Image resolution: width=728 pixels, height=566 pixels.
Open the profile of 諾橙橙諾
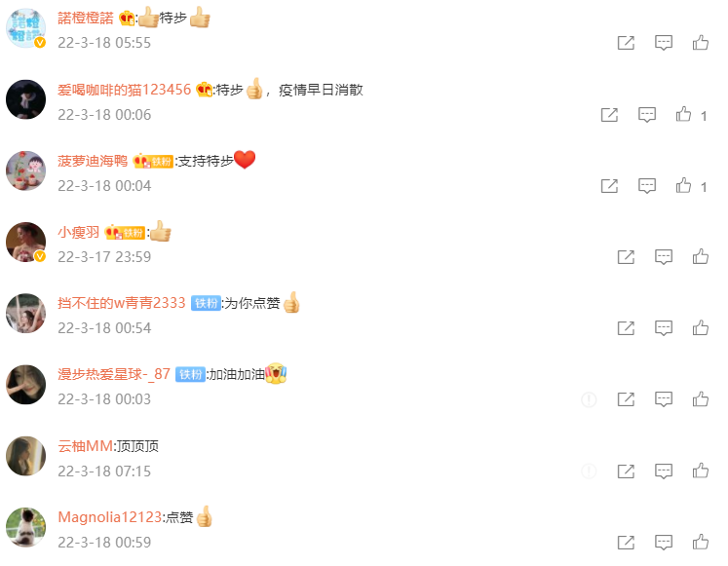pos(86,19)
